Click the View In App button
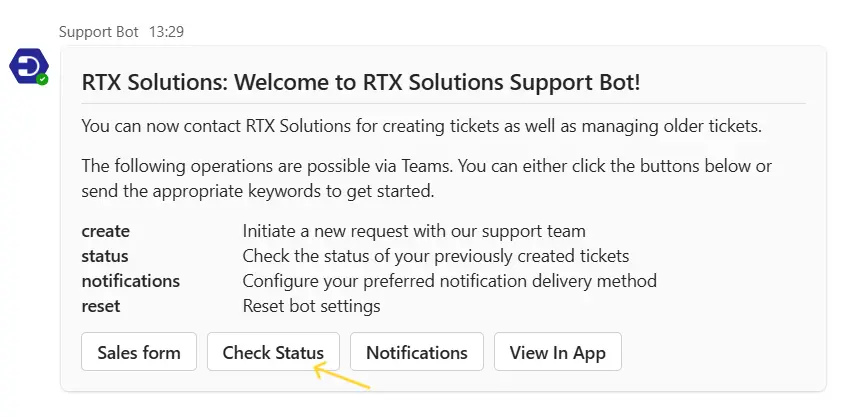 pos(557,352)
